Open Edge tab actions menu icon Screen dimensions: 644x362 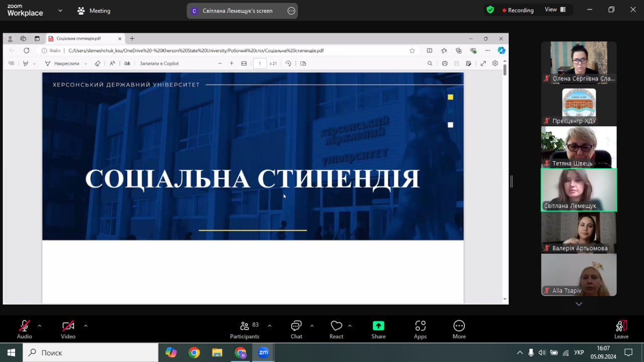37,39
